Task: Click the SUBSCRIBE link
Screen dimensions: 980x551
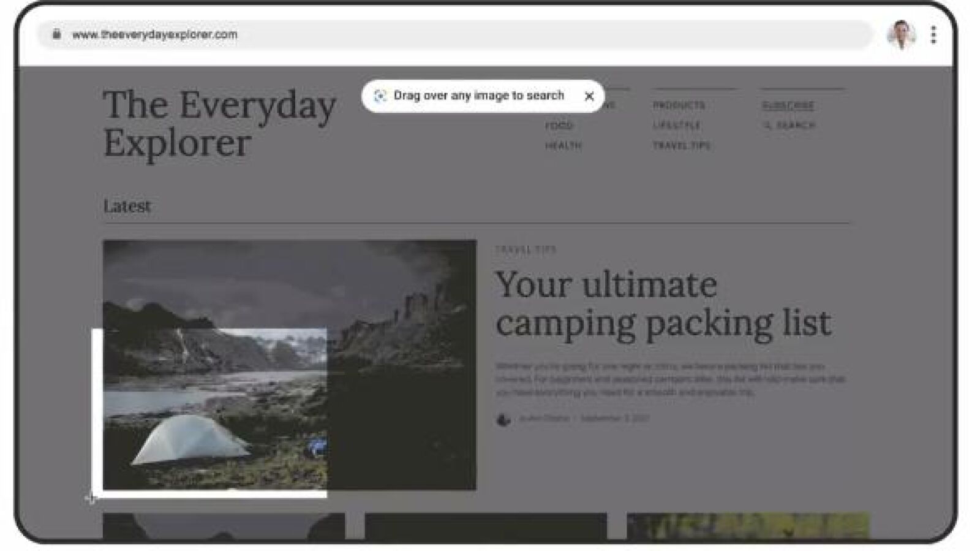Action: 788,105
